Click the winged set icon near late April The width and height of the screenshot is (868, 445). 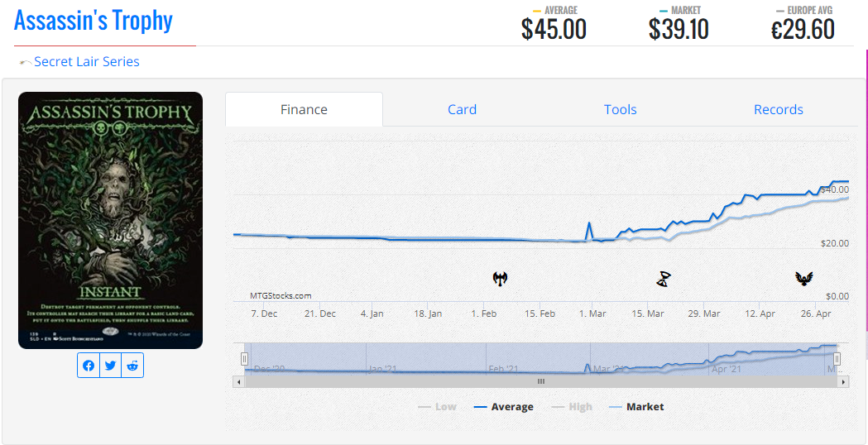click(x=803, y=279)
